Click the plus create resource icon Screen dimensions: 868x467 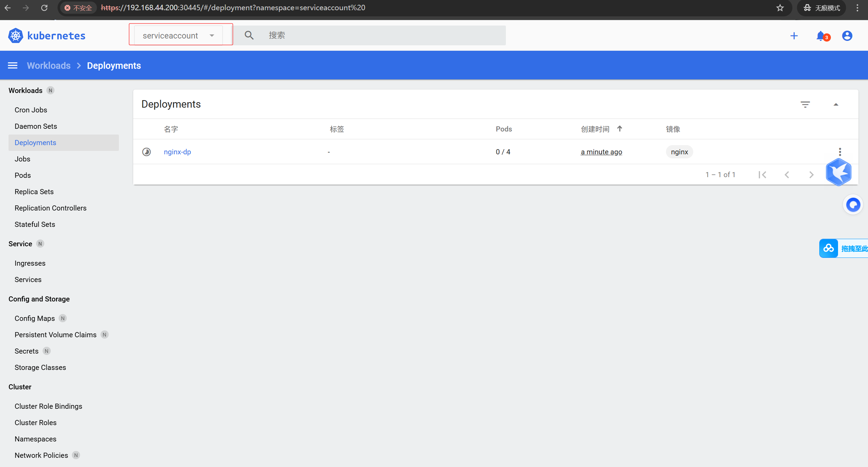tap(794, 36)
